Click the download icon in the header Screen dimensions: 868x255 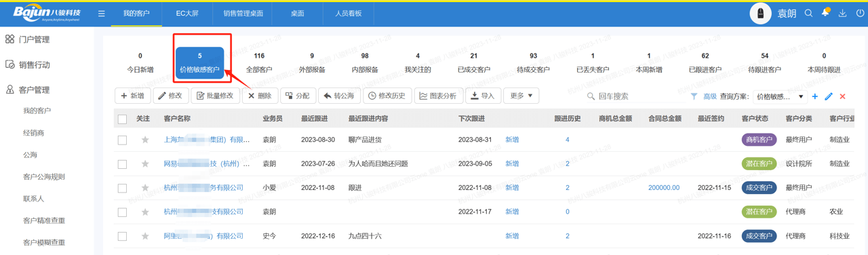point(842,14)
